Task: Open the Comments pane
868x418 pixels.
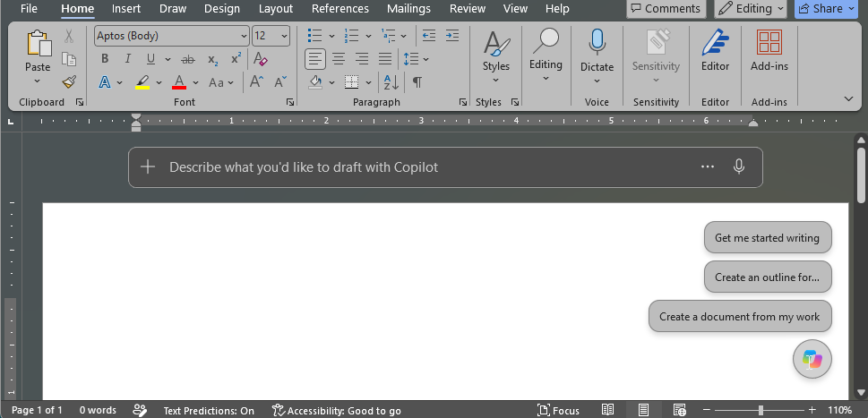Action: (666, 8)
